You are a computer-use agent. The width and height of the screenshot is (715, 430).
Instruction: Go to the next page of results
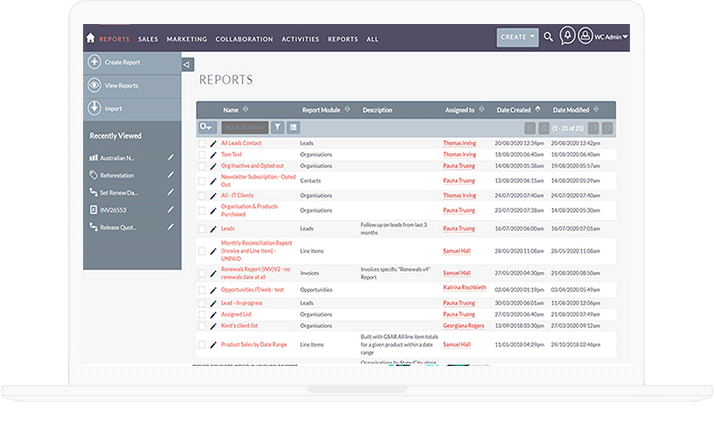click(x=593, y=128)
